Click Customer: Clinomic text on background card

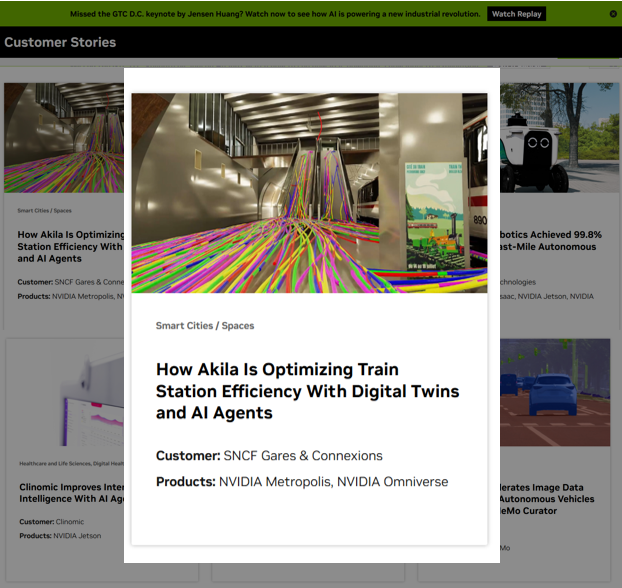[x=51, y=522]
